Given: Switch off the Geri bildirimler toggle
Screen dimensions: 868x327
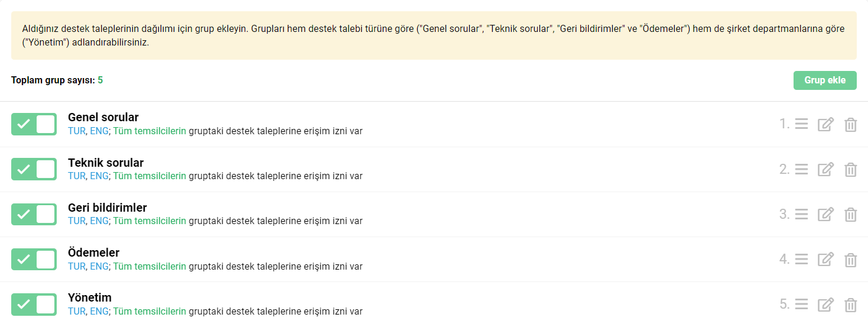Looking at the screenshot, I should [34, 214].
